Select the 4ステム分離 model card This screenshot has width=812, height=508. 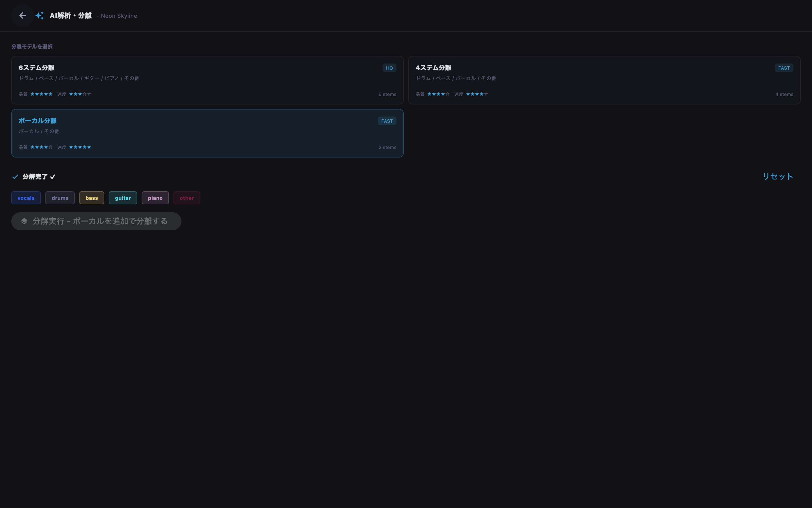pyautogui.click(x=604, y=80)
